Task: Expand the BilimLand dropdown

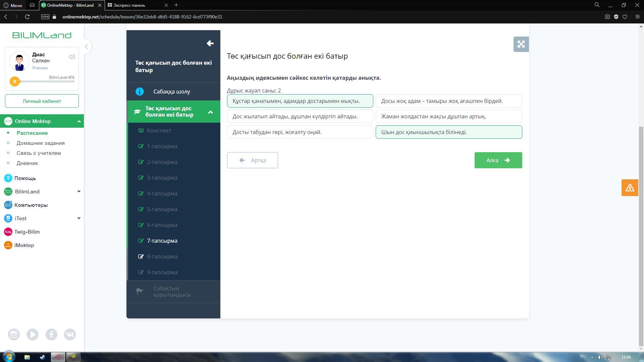Action: 79,191
